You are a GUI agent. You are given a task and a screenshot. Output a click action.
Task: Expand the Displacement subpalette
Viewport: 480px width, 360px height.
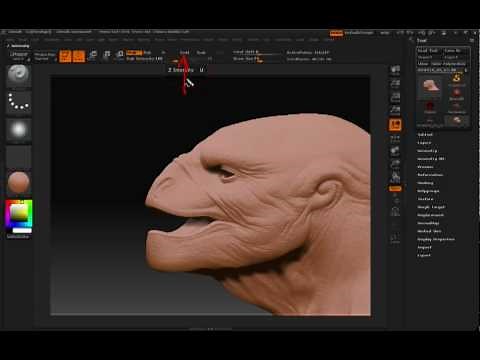430,215
